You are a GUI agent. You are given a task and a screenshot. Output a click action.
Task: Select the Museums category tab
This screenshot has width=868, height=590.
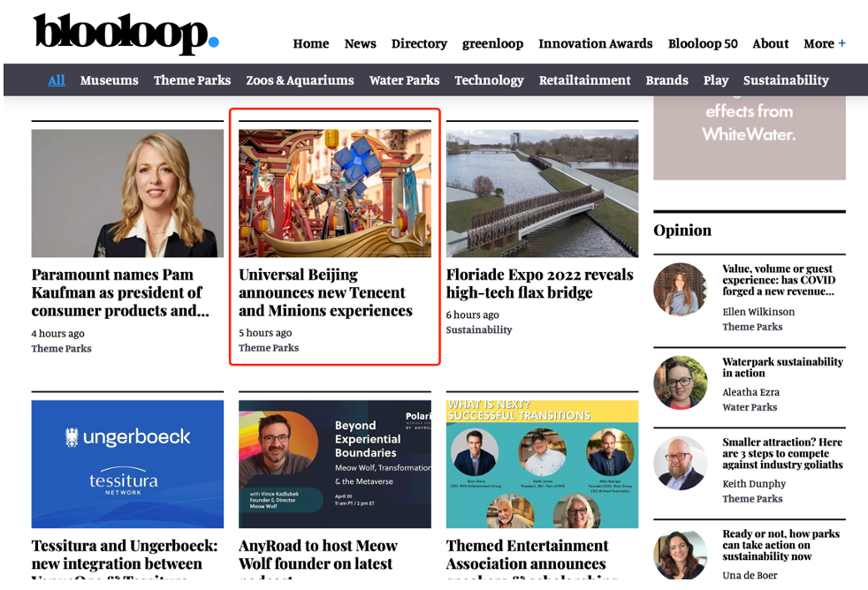(109, 80)
